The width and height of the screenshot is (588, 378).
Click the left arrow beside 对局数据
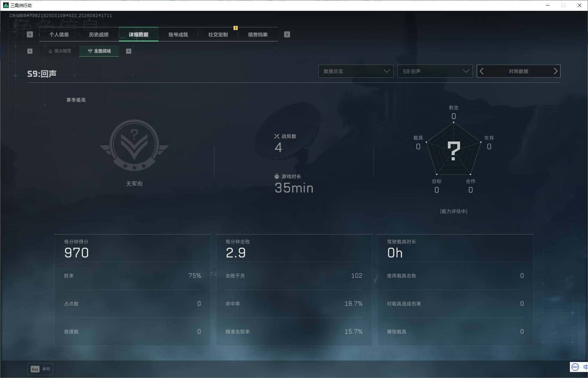482,71
